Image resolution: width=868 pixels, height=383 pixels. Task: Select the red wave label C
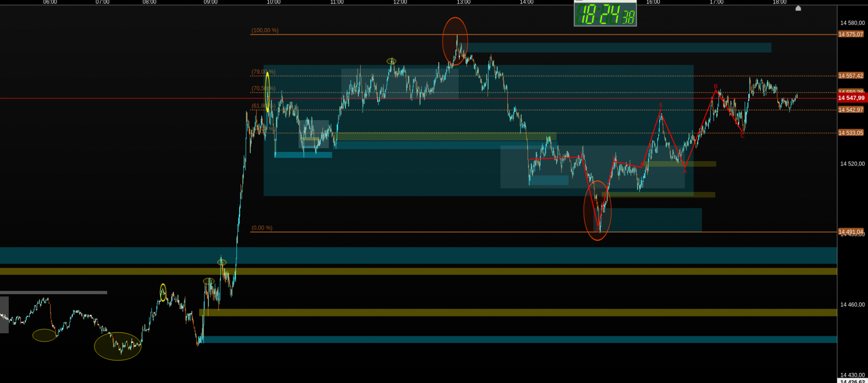pos(742,136)
